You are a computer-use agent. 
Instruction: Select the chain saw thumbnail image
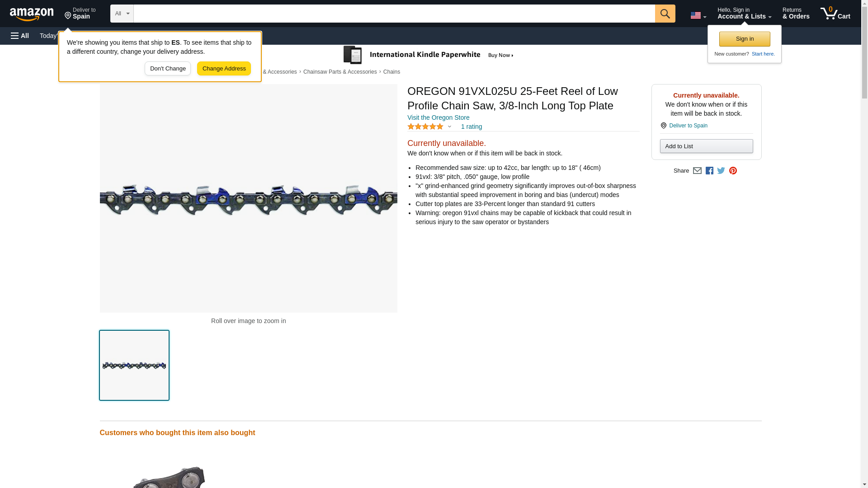[x=134, y=365]
